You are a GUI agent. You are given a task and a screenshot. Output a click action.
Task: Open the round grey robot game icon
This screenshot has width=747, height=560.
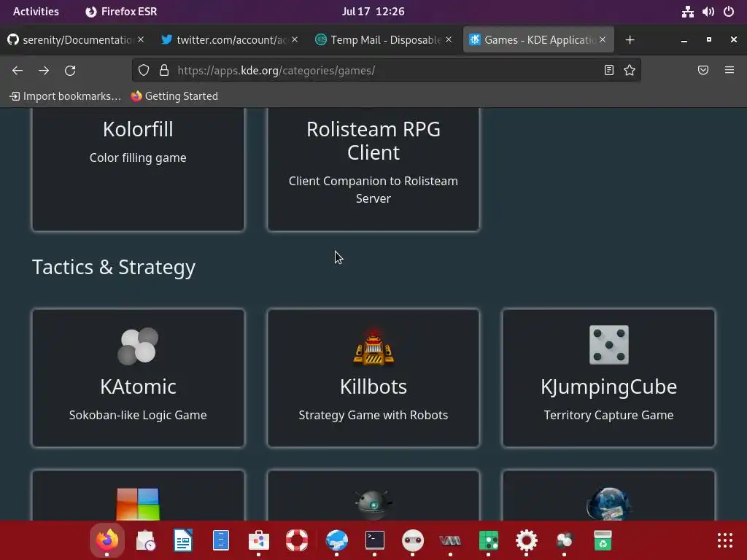(x=373, y=504)
